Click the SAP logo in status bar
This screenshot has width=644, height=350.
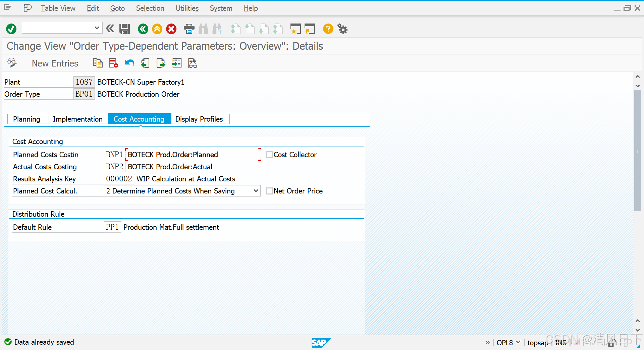pyautogui.click(x=321, y=342)
